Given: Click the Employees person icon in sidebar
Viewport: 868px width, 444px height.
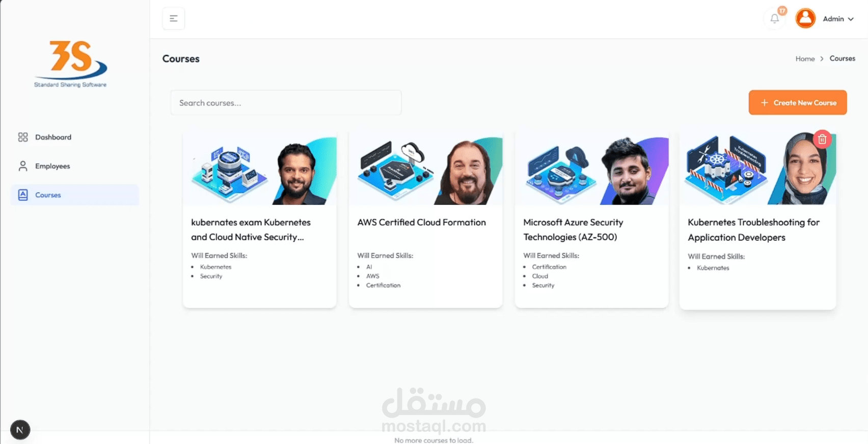Looking at the screenshot, I should (x=23, y=166).
